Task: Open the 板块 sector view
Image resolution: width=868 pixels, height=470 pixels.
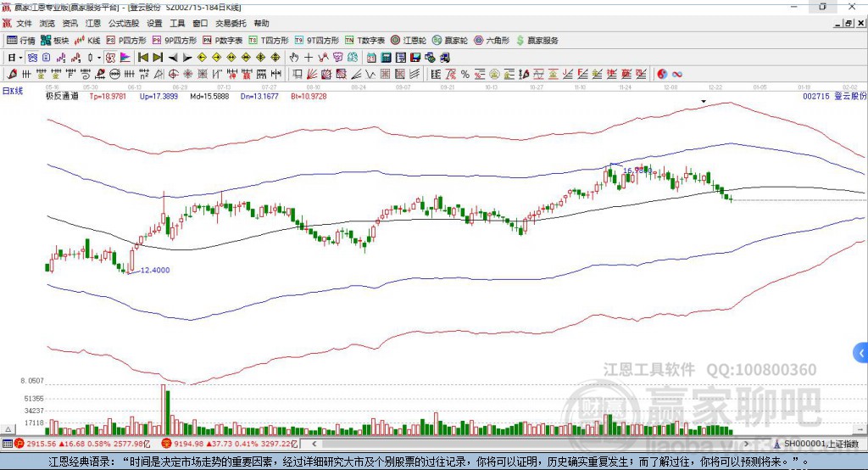Action: (55, 41)
